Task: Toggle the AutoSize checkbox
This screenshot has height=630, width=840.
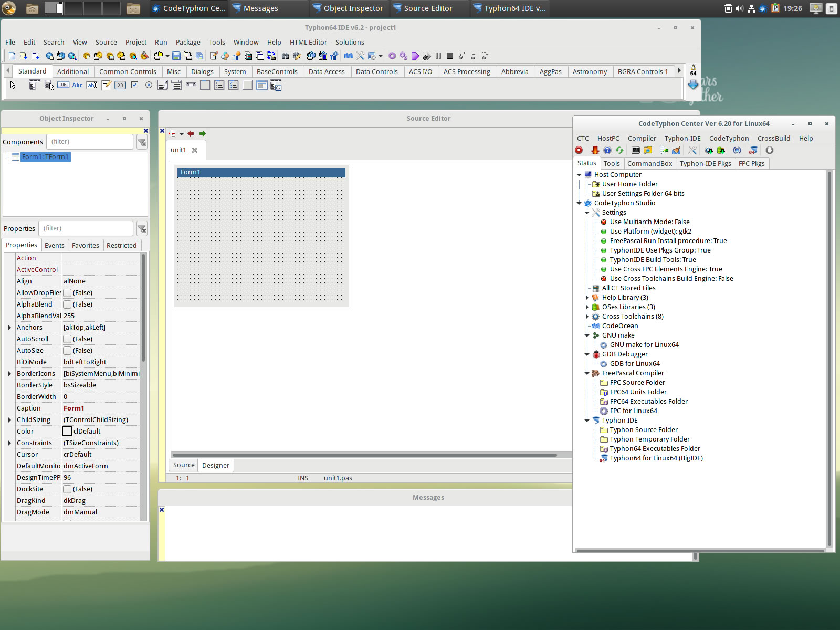Action: [67, 351]
